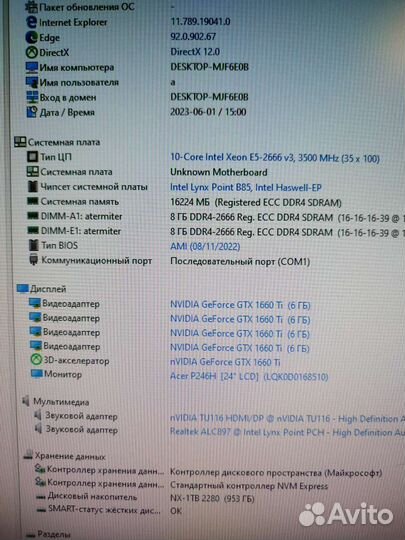Select the SMART status OK value

(176, 511)
